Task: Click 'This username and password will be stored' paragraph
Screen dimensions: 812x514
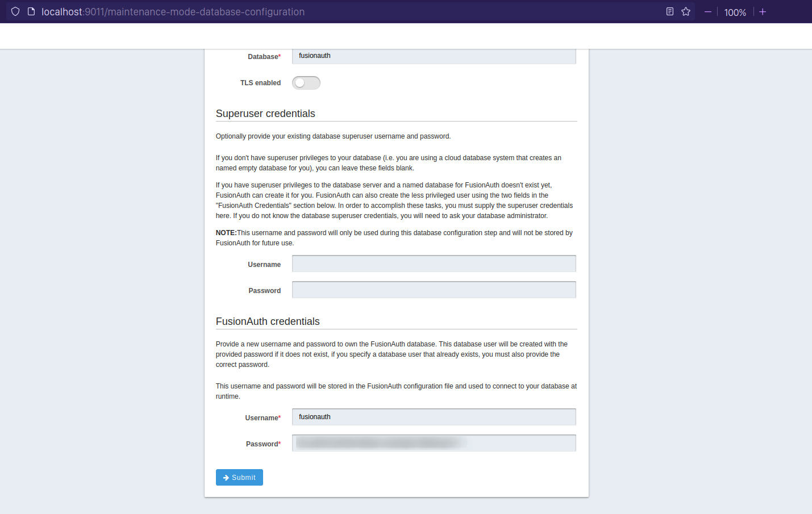Action: tap(396, 391)
